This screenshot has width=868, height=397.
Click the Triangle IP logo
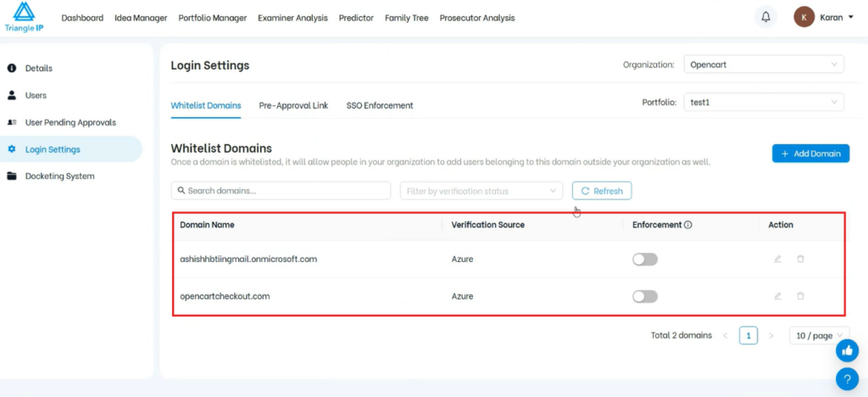pyautogui.click(x=24, y=17)
